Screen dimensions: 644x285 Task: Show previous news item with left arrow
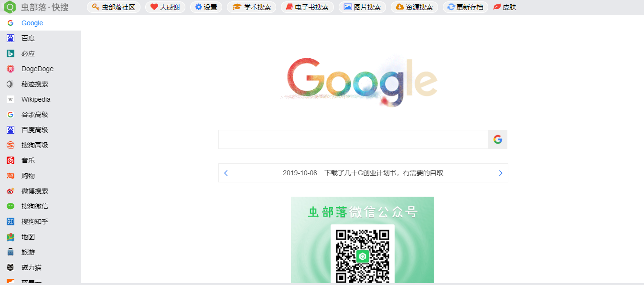226,173
